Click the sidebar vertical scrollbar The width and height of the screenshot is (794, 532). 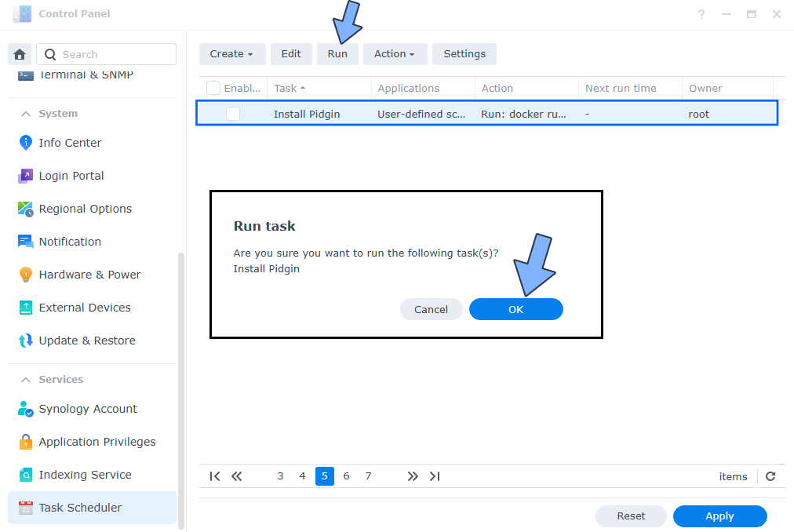(180, 391)
